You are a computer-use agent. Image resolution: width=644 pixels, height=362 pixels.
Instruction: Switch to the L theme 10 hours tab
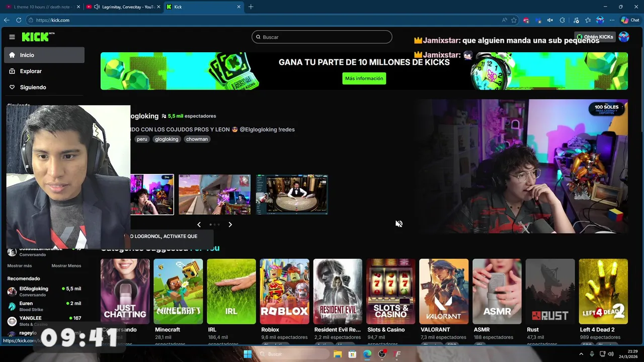[43, 7]
